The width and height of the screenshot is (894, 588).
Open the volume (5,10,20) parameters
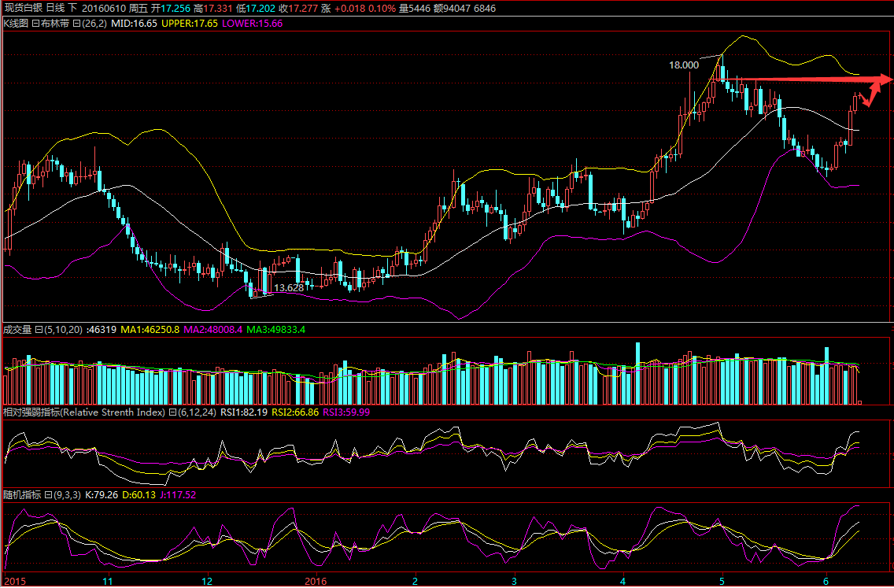pos(58,329)
